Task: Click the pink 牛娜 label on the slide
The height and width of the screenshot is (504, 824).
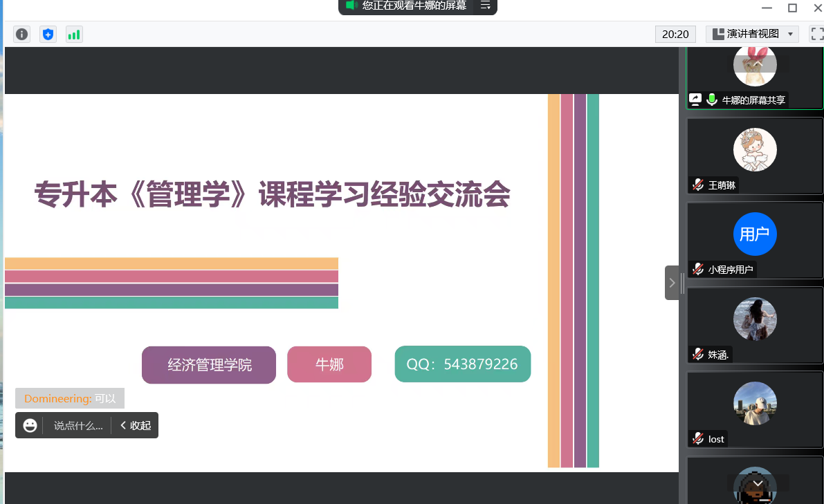Action: click(x=329, y=364)
